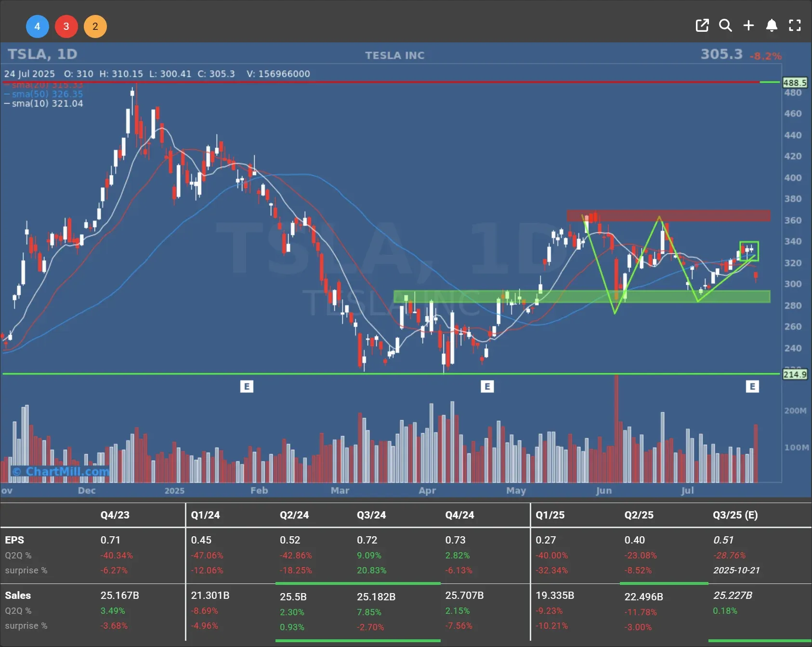Click sales surprise -10.21% in Q1/25
This screenshot has width=812, height=647.
pyautogui.click(x=552, y=626)
